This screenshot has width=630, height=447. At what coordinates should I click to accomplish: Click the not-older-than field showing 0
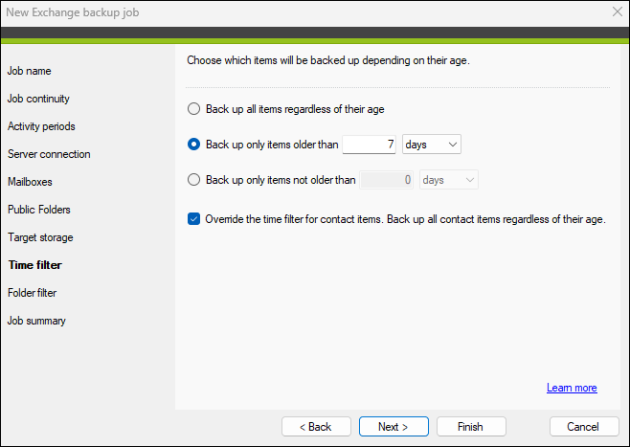tap(387, 180)
